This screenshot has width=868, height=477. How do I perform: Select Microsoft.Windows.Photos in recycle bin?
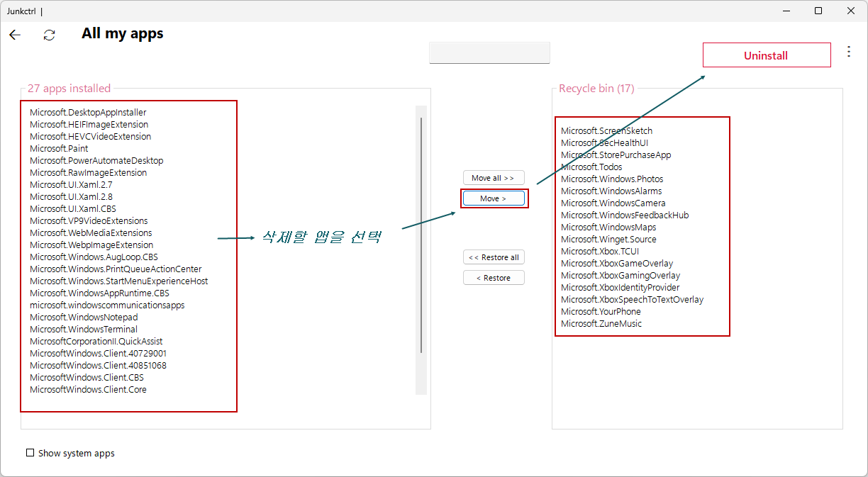tap(612, 179)
